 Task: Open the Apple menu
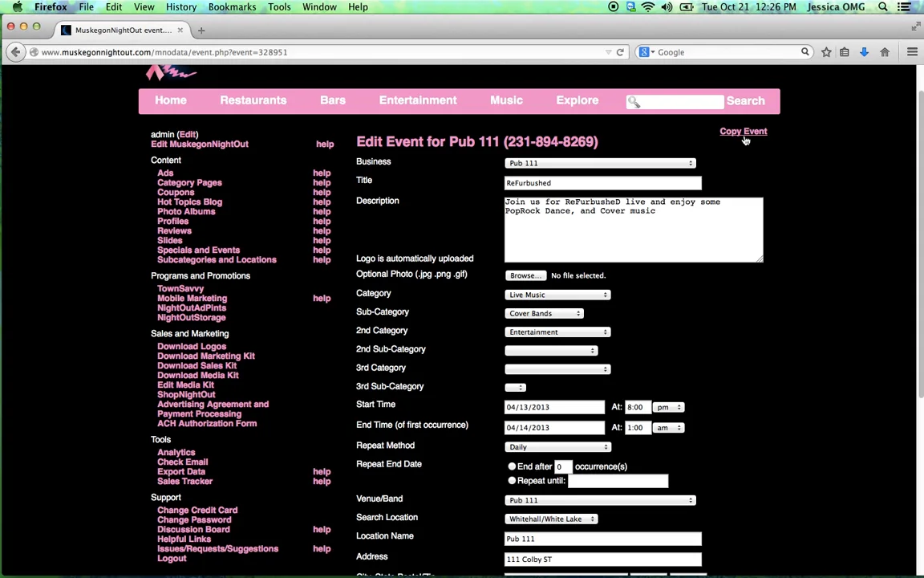pos(17,7)
